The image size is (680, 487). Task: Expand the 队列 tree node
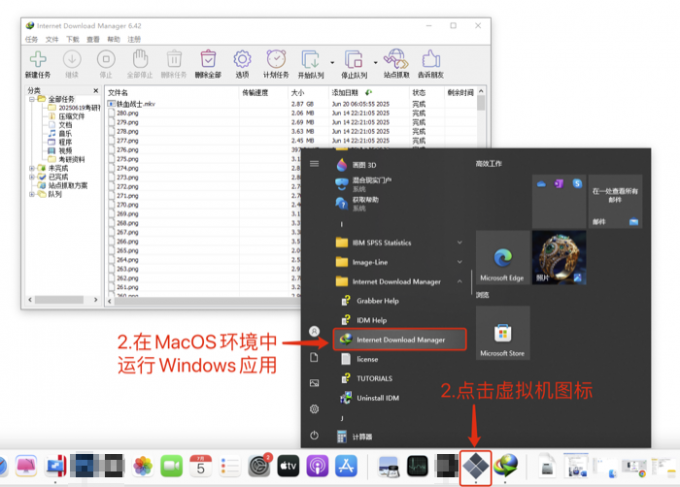click(32, 194)
